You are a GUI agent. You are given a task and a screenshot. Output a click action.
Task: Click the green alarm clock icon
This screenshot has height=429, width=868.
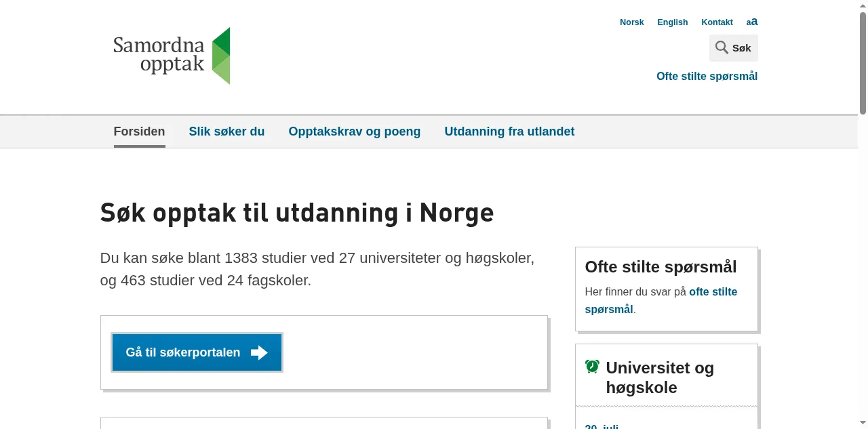(x=592, y=367)
